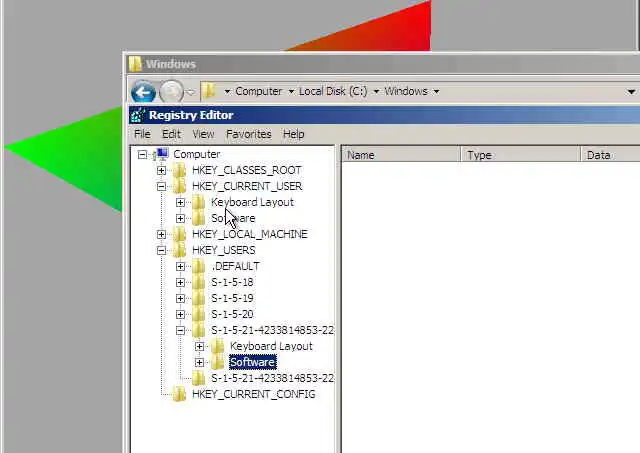Screen dimensions: 640x453
Task: Open the dropdown arrow before Computer breadcrumb
Action: 227,91
